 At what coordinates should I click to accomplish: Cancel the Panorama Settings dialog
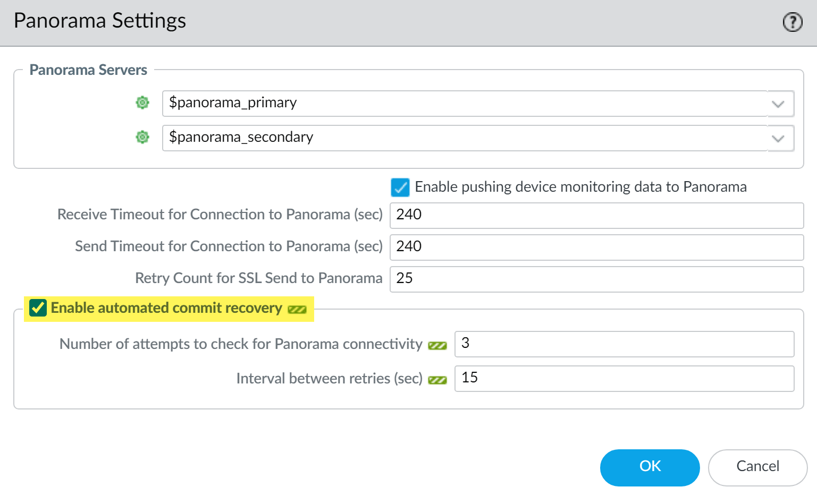tap(757, 467)
